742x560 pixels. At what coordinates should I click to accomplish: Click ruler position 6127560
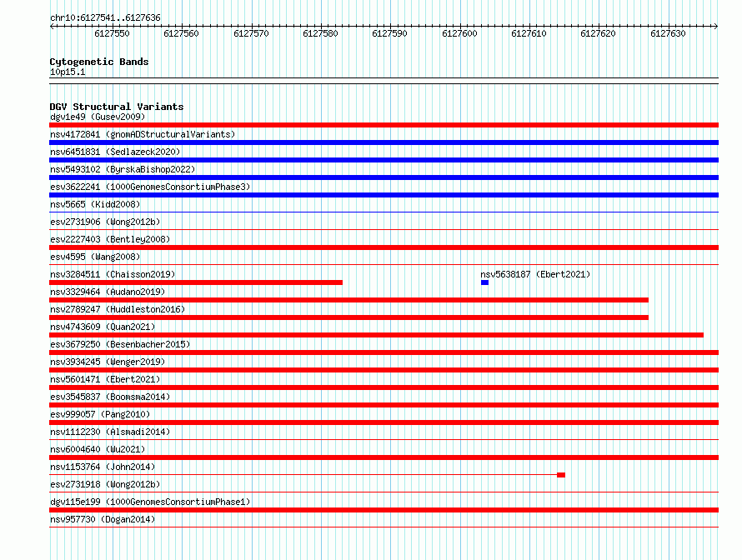pyautogui.click(x=181, y=33)
